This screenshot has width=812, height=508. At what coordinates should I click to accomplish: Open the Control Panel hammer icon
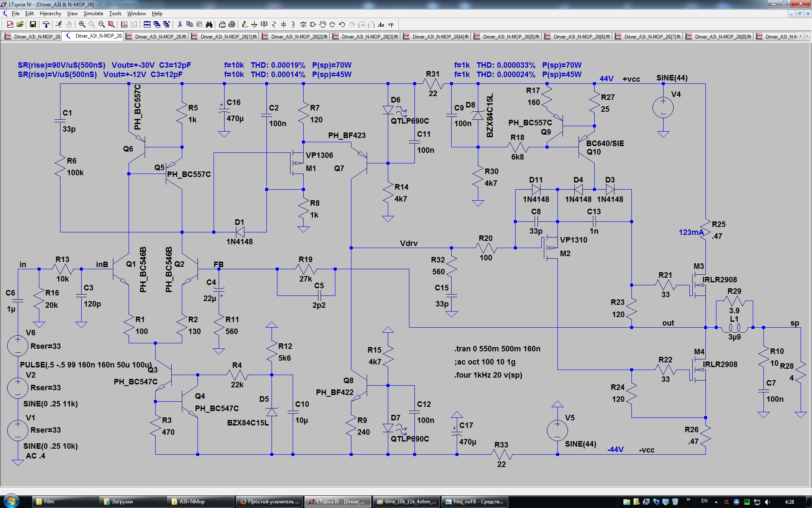point(46,25)
